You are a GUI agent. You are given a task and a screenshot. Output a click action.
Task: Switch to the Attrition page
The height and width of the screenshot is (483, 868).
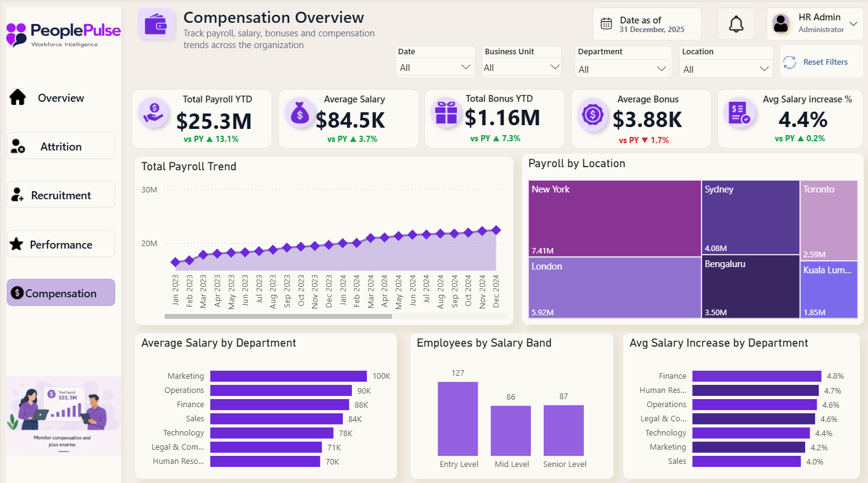point(61,146)
